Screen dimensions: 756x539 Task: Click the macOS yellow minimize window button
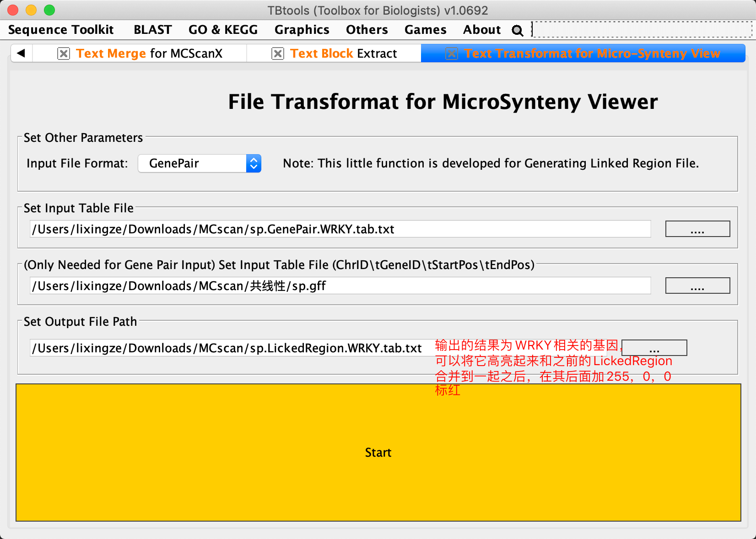point(31,10)
